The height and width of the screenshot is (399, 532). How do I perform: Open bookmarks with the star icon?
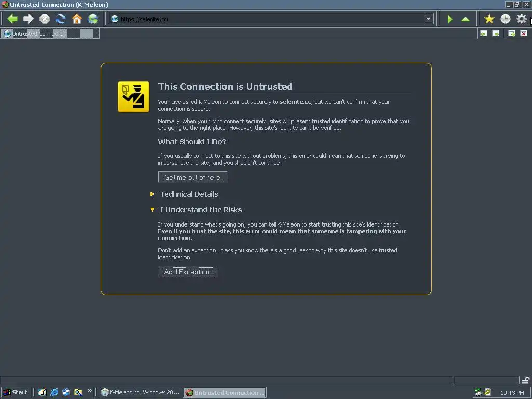[489, 19]
